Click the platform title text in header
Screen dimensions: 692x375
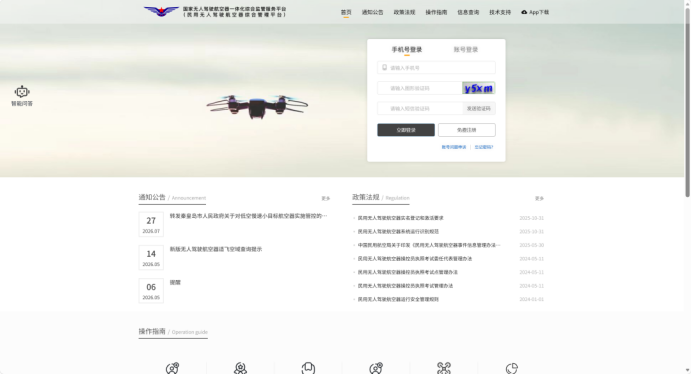pos(234,11)
